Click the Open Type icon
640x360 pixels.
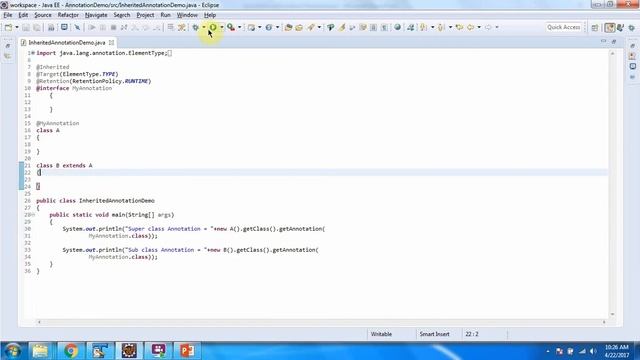pos(288,27)
